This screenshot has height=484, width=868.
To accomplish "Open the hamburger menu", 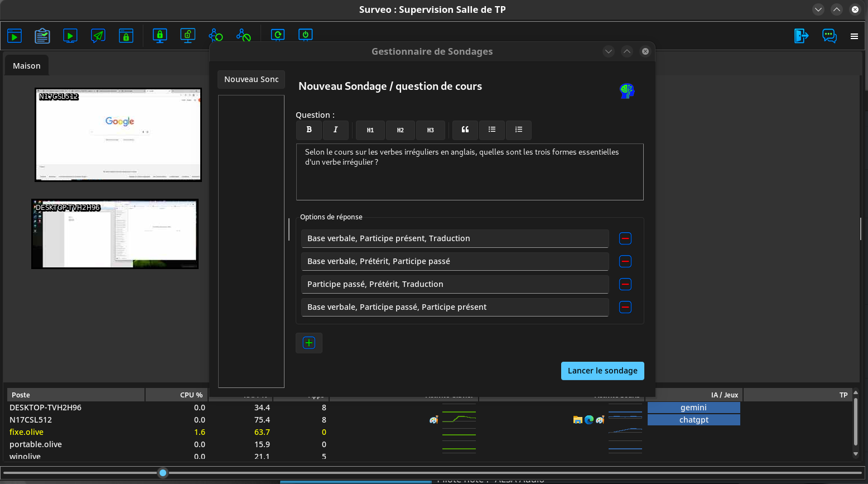I will [x=854, y=36].
